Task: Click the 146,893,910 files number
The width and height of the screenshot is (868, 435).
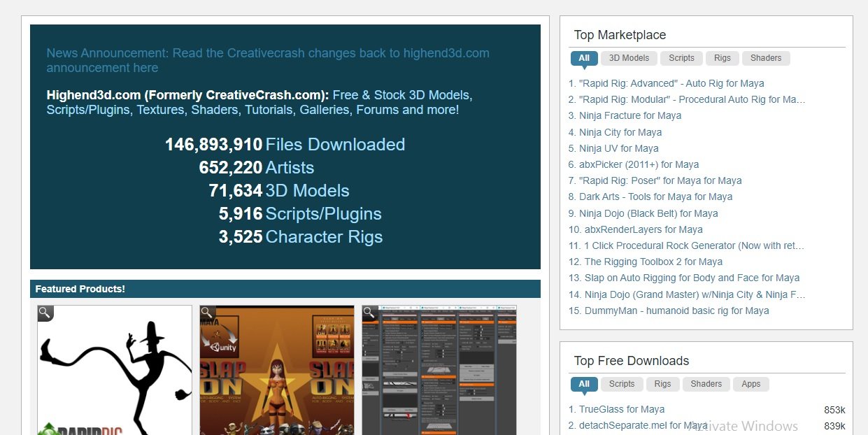Action: coord(213,145)
